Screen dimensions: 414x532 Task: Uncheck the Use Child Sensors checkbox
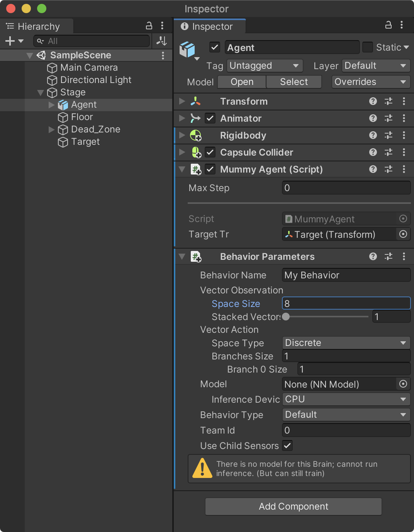click(287, 446)
